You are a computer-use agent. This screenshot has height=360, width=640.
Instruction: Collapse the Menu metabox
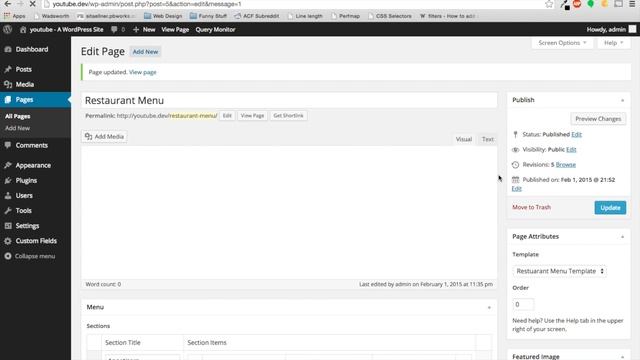pyautogui.click(x=489, y=307)
